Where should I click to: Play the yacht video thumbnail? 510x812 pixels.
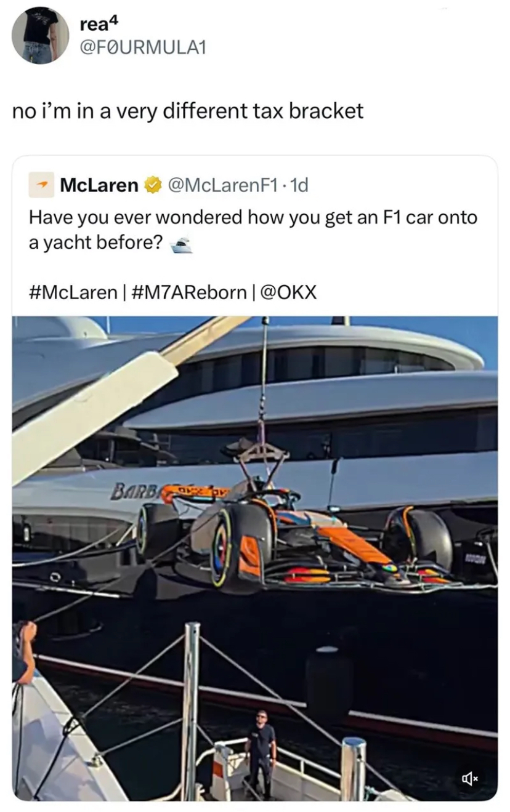[x=255, y=558]
